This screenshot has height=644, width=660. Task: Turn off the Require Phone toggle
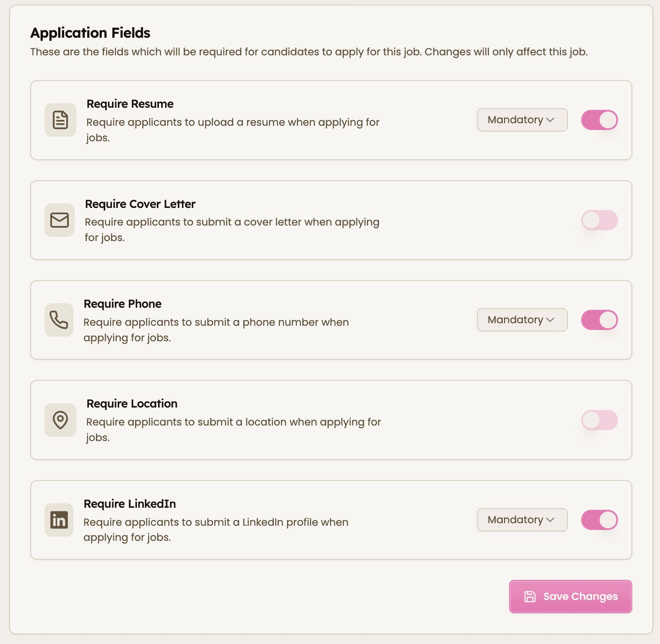pyautogui.click(x=599, y=320)
